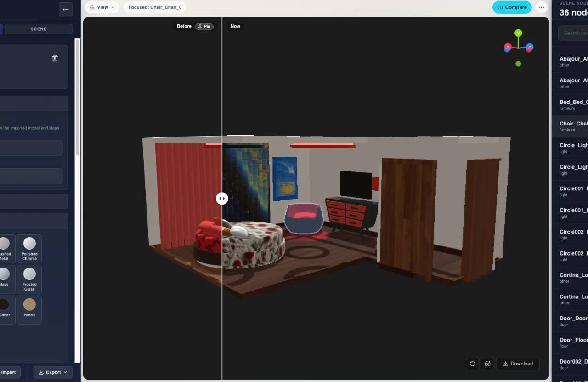Viewport: 588px width, 382px height.
Task: Toggle the Compare mode button
Action: coord(512,7)
